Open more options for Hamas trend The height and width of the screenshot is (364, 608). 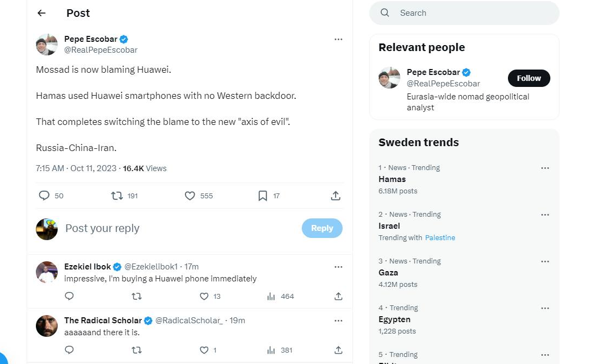click(x=545, y=168)
